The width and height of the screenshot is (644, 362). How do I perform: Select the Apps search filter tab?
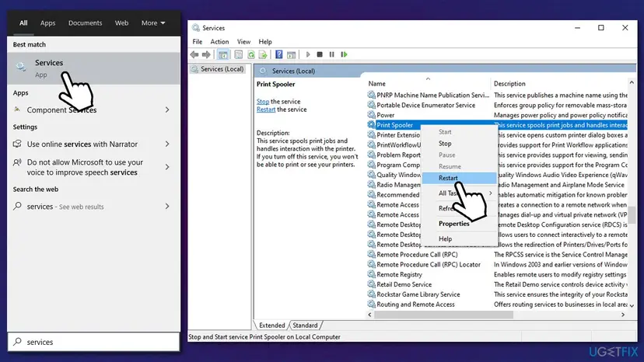click(x=47, y=23)
